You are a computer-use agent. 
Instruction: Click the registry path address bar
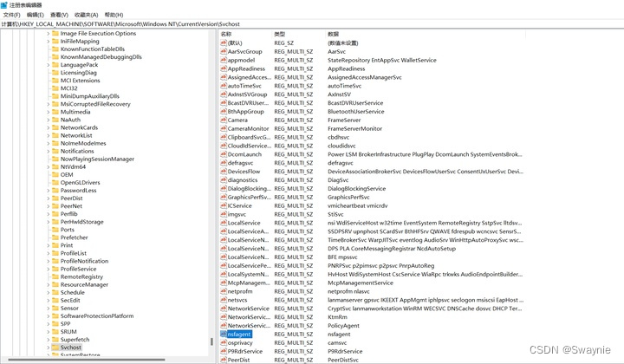coord(312,24)
